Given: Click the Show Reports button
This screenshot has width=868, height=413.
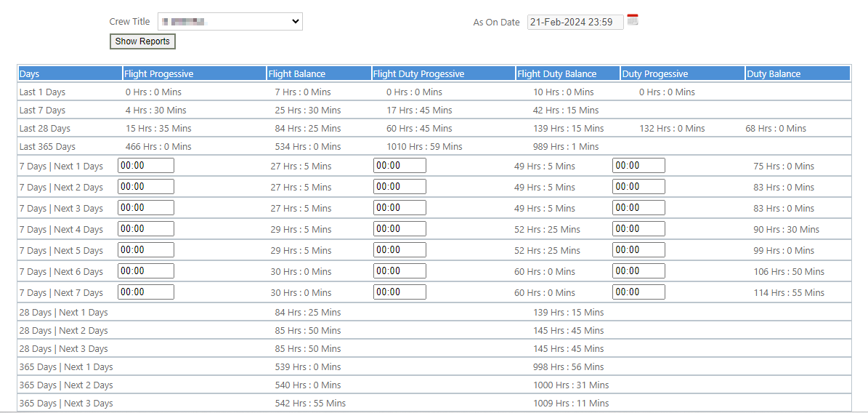Looking at the screenshot, I should tap(143, 41).
